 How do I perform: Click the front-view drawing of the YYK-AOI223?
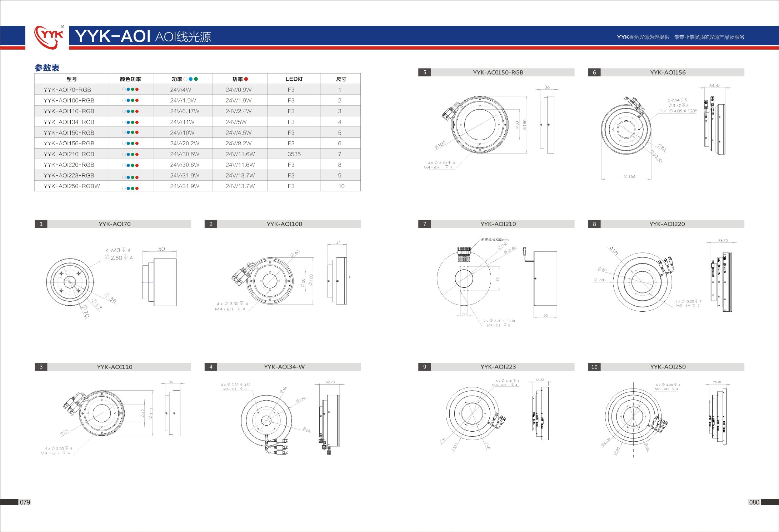click(x=472, y=413)
